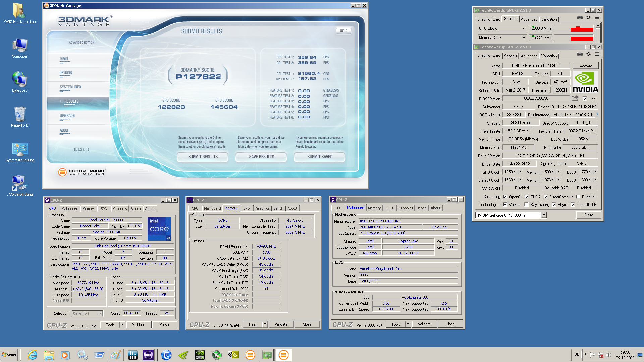Click the SAVE RESULTS button

(261, 157)
